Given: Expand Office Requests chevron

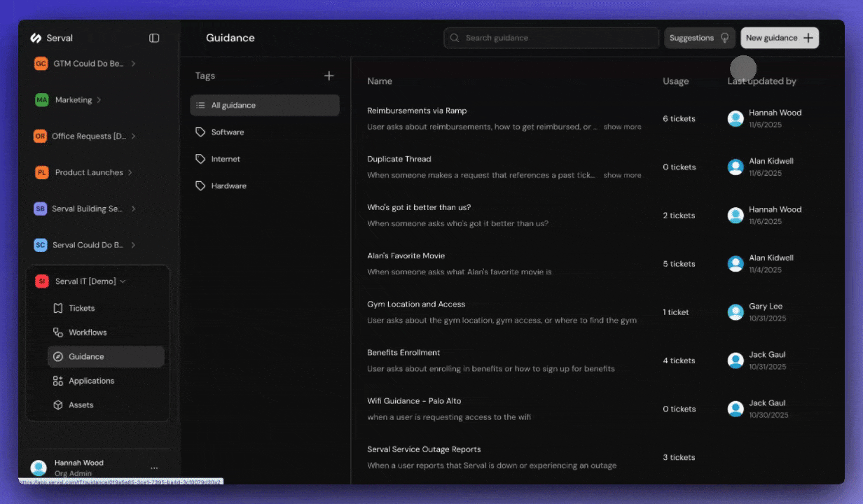Looking at the screenshot, I should (133, 136).
